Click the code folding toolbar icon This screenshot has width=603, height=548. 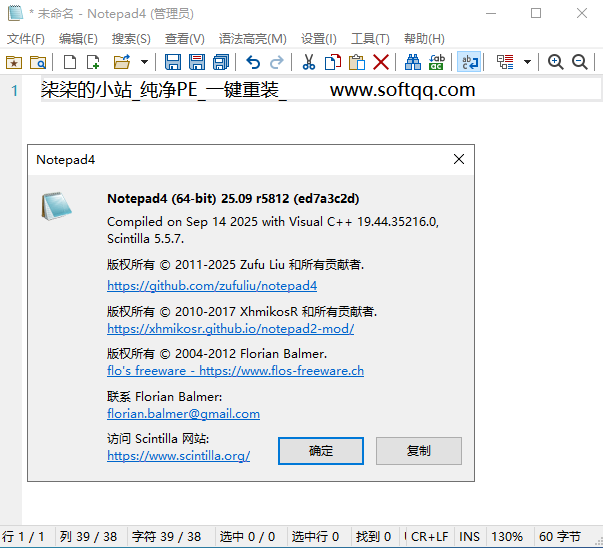point(505,62)
